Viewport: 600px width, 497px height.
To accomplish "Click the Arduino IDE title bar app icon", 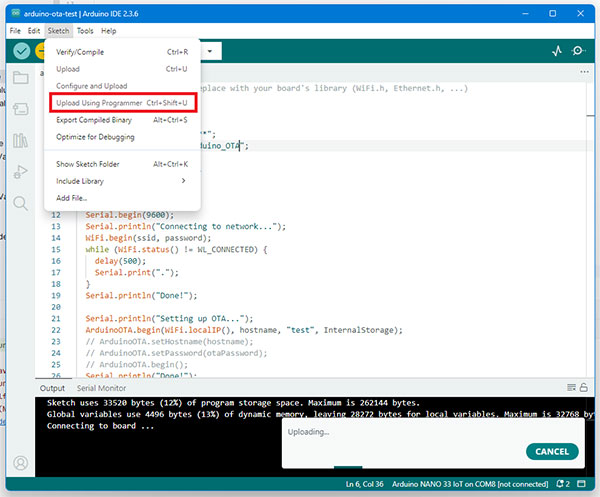I will click(16, 13).
